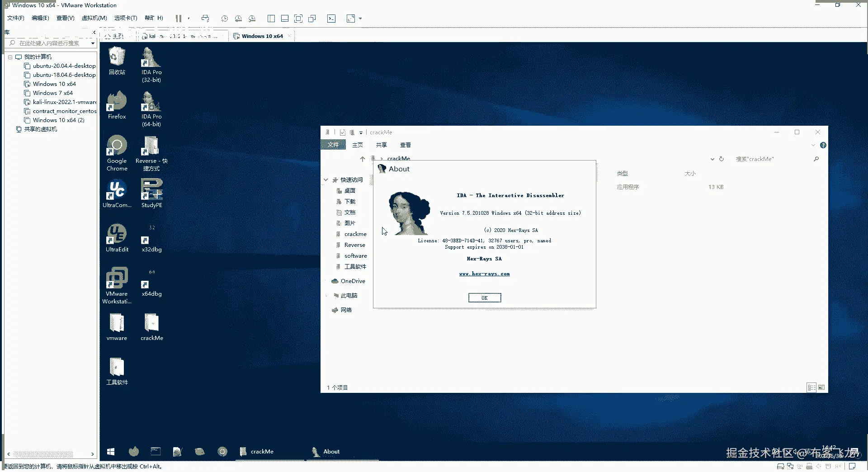This screenshot has height=472, width=868.
Task: Expand the 此电脑 node in Explorer
Action: [x=326, y=296]
